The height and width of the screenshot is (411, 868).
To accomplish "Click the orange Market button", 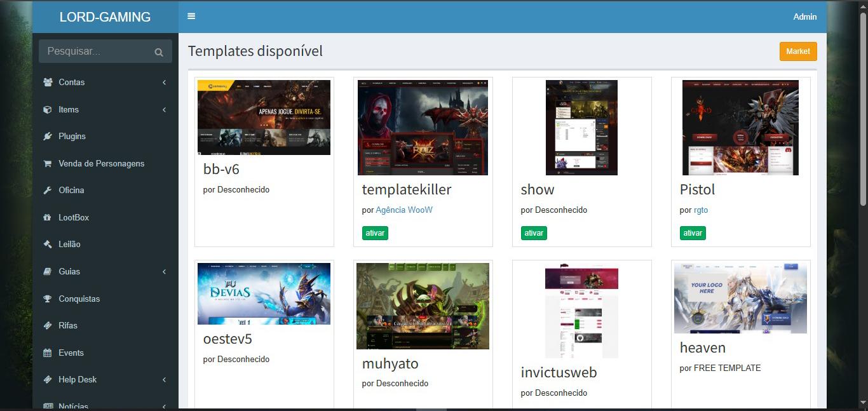I will pyautogui.click(x=798, y=51).
